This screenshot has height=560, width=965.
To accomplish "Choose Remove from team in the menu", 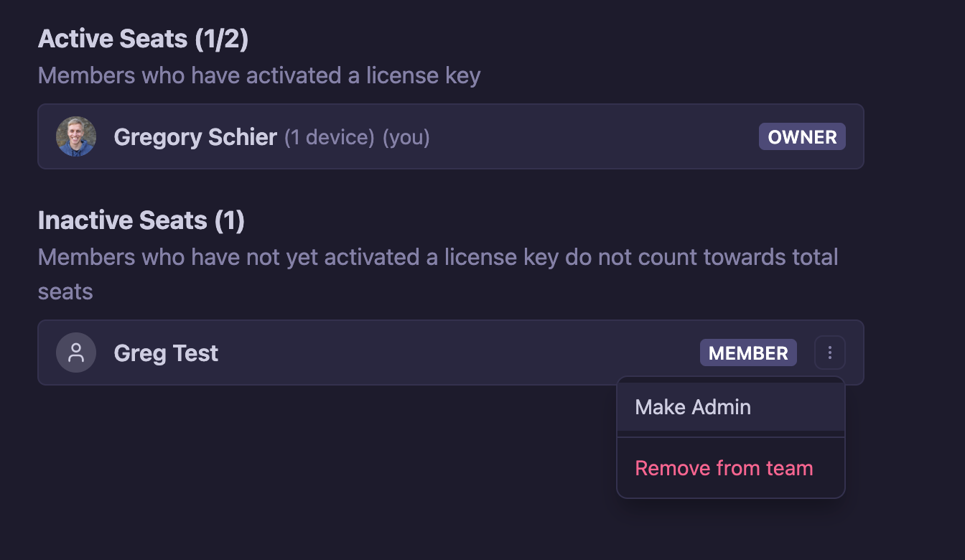I will [x=724, y=468].
